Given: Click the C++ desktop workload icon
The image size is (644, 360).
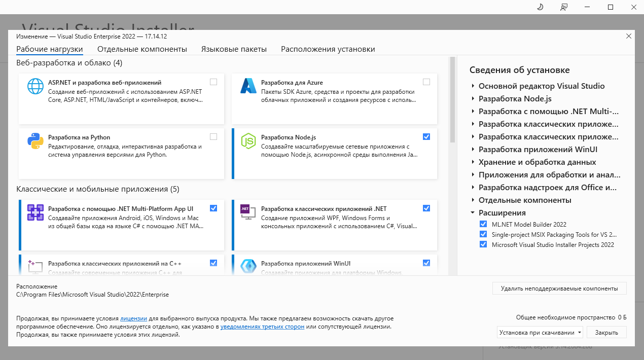Looking at the screenshot, I should coord(35,267).
